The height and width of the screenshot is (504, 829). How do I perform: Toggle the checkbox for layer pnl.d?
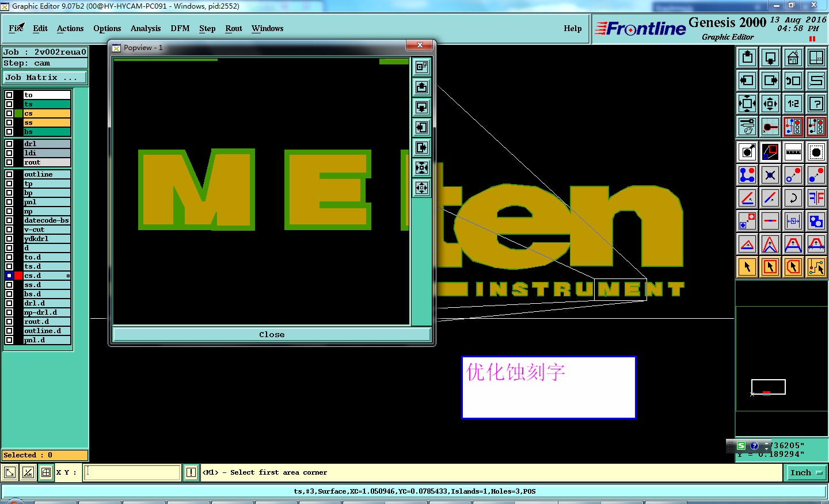pyautogui.click(x=9, y=340)
